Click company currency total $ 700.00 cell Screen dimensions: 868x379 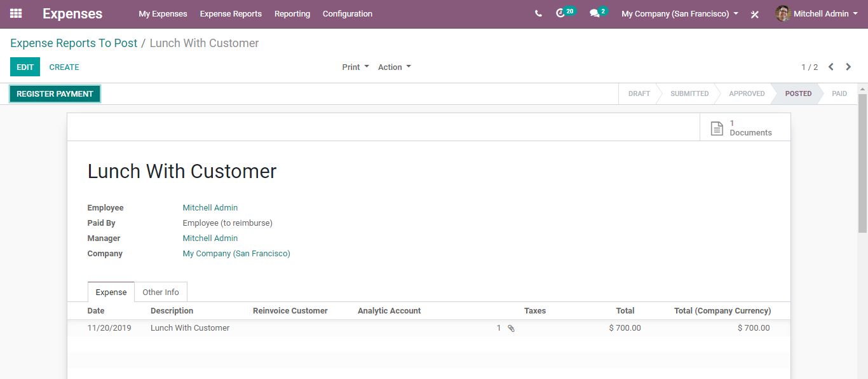[x=754, y=328]
